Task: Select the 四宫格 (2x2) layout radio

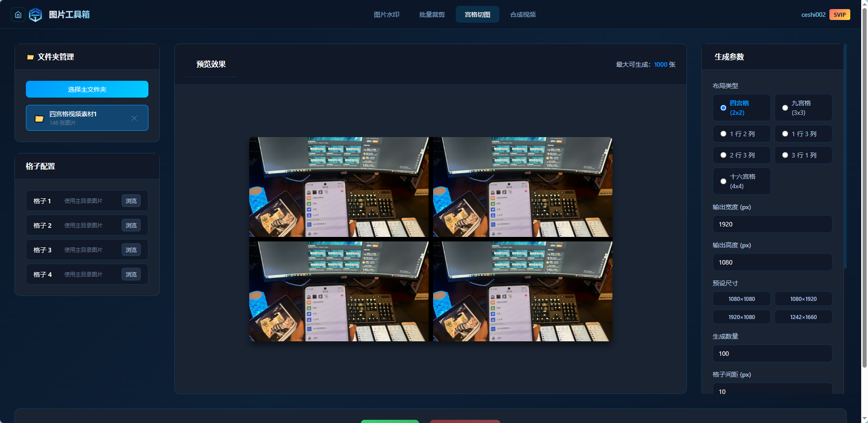Action: click(741, 108)
